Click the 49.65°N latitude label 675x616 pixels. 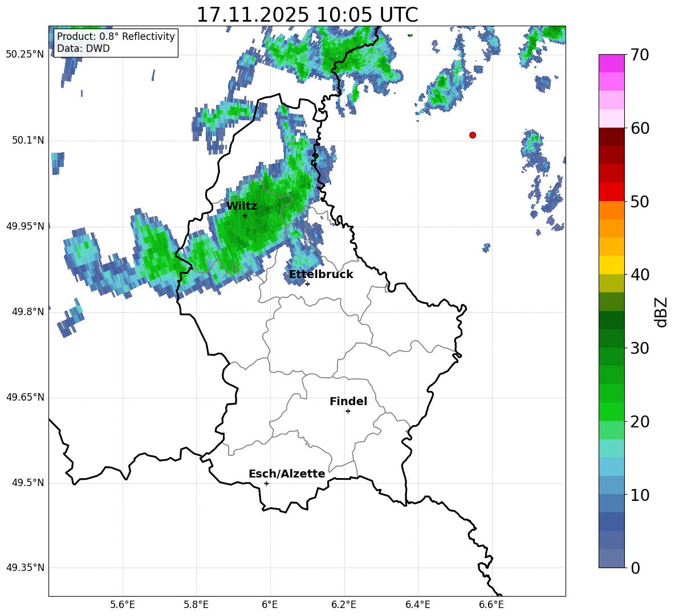pos(25,397)
